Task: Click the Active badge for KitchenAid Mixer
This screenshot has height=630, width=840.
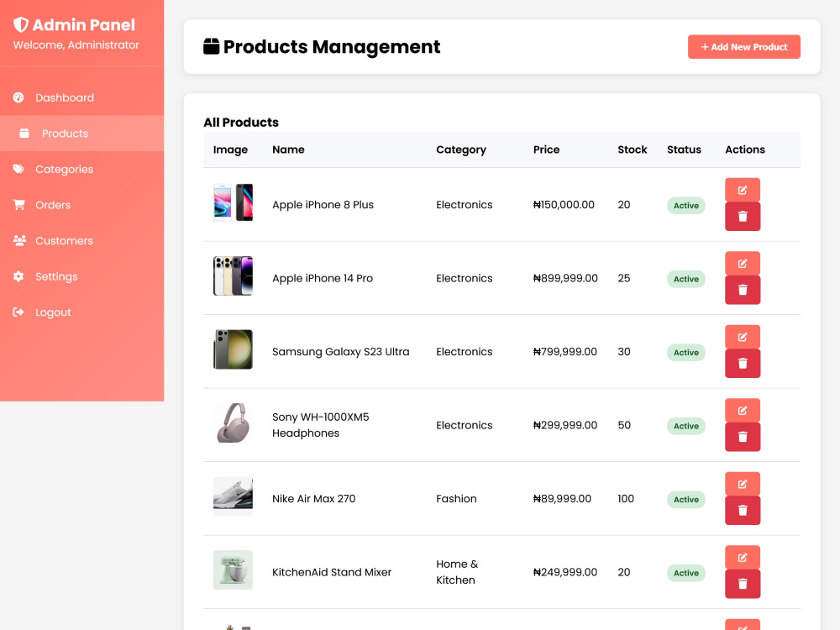Action: click(685, 573)
